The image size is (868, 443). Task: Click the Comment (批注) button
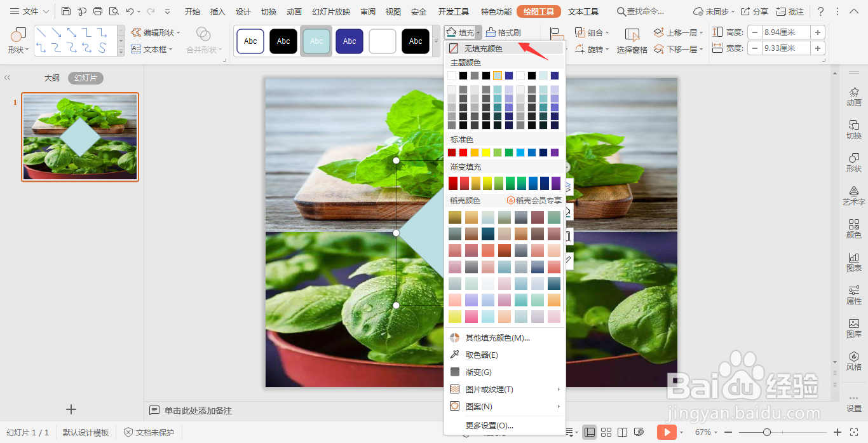click(x=790, y=11)
